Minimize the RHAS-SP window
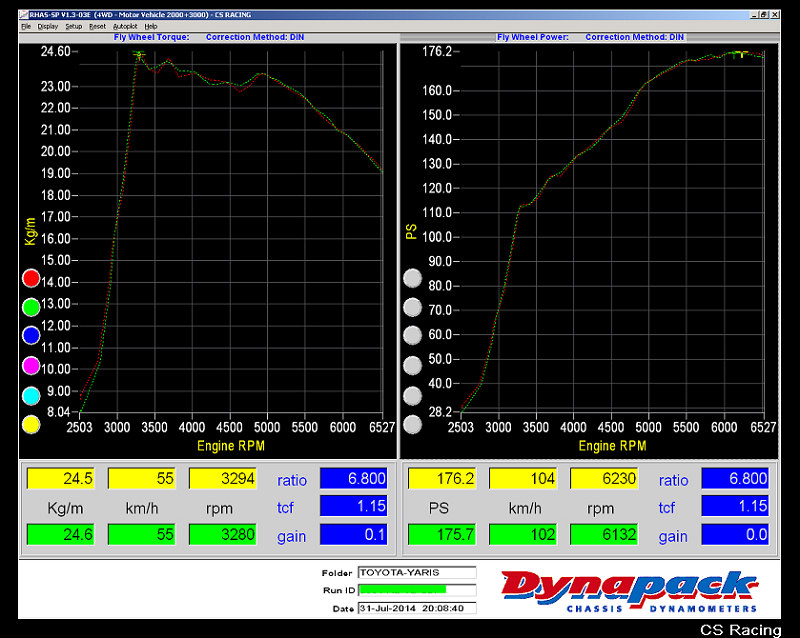This screenshot has height=638, width=800. click(x=754, y=15)
